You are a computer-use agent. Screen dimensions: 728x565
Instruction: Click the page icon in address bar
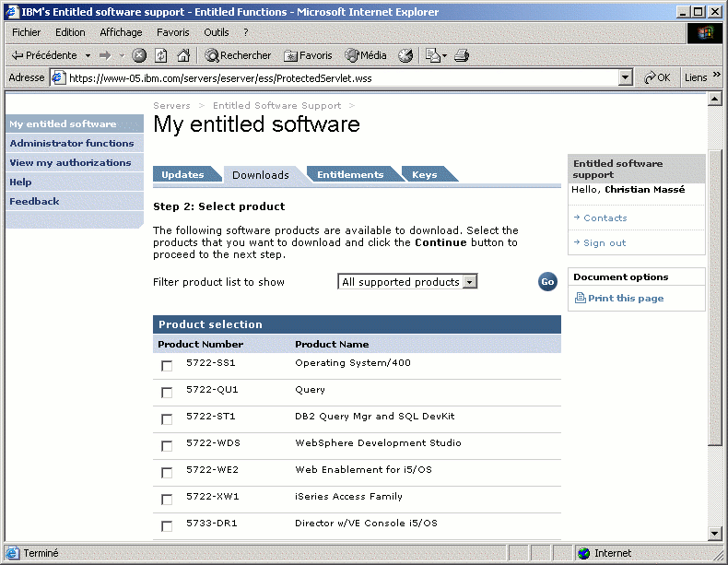coord(58,77)
